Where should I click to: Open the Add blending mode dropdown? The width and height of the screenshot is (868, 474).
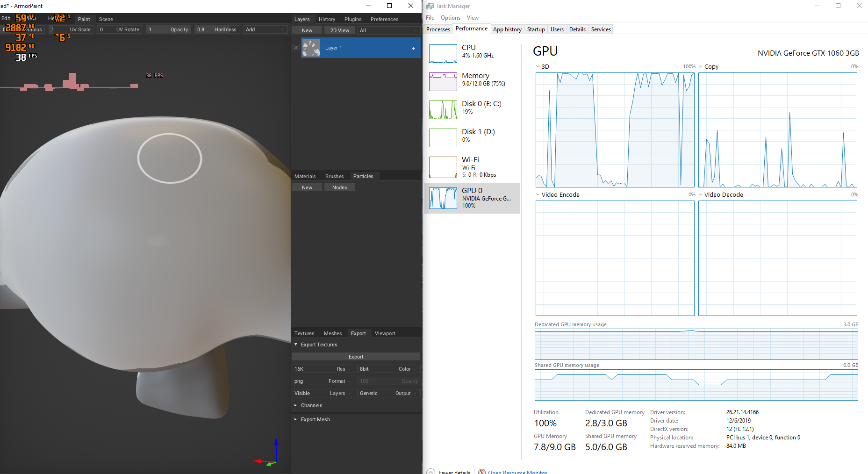click(265, 29)
